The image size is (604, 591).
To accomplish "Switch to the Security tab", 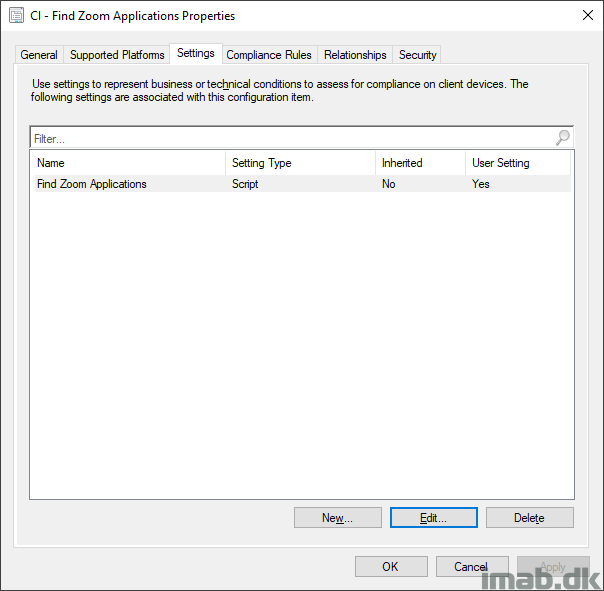I will (418, 55).
